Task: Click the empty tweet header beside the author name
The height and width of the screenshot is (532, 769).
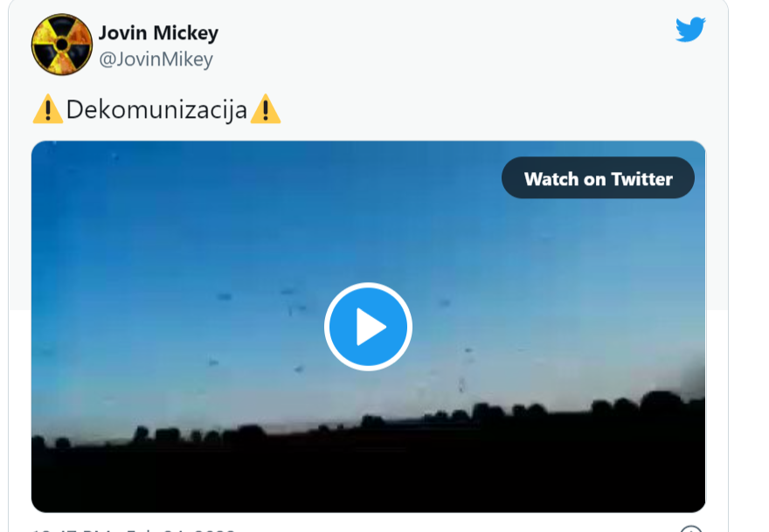Action: coord(441,45)
